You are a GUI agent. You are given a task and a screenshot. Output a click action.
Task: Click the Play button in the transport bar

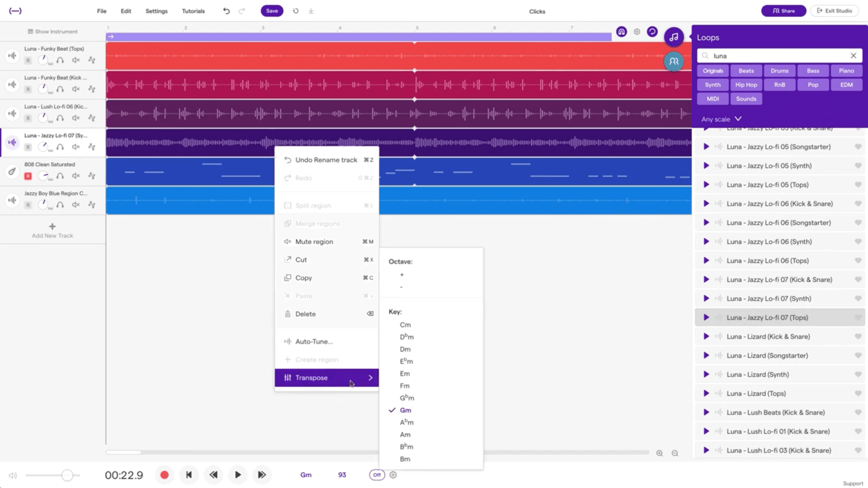point(238,475)
